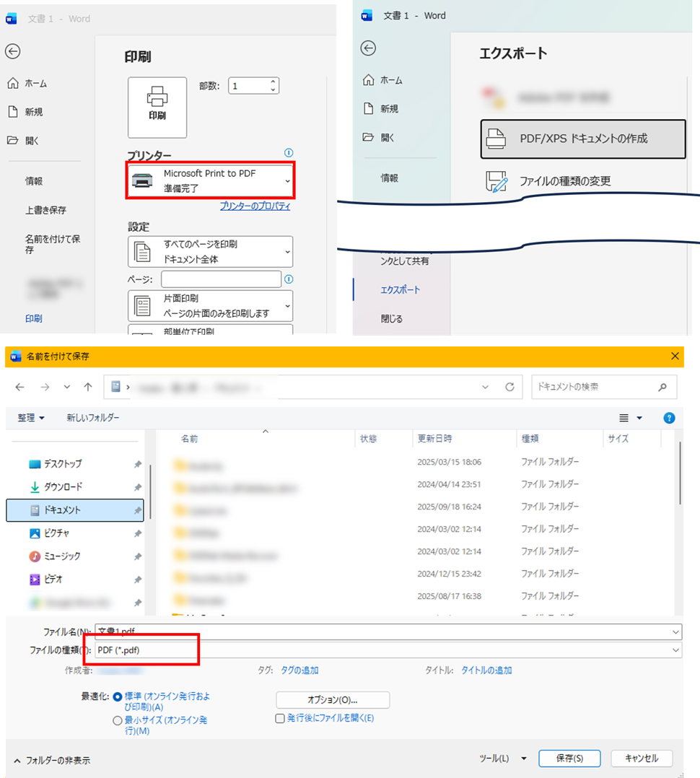Click the オプション(O)... button
The image size is (700, 778).
click(333, 700)
